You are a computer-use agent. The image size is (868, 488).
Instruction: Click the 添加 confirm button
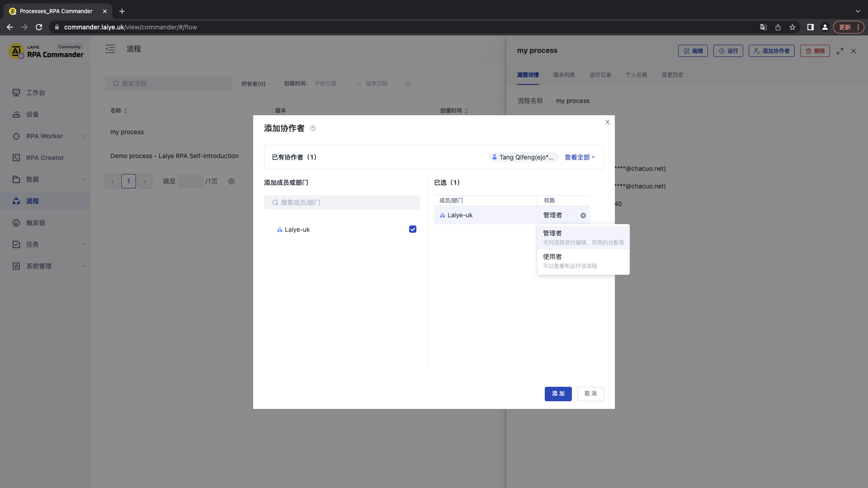[x=558, y=394]
